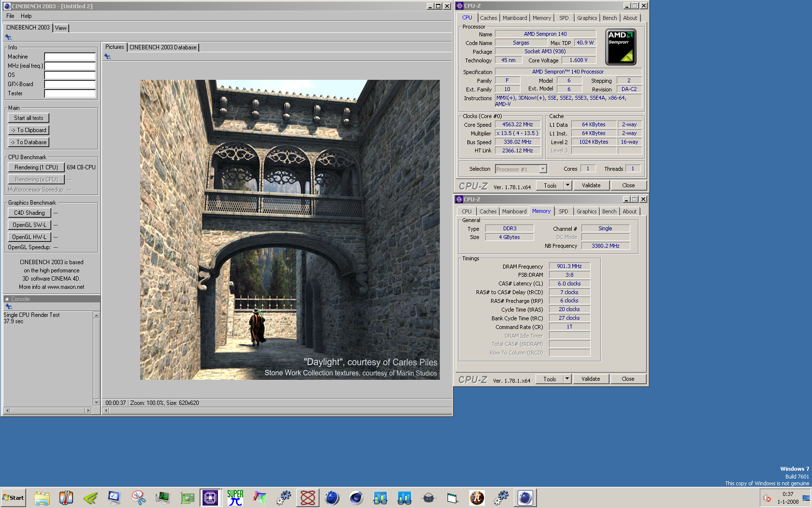Click the Tester input field

click(70, 93)
